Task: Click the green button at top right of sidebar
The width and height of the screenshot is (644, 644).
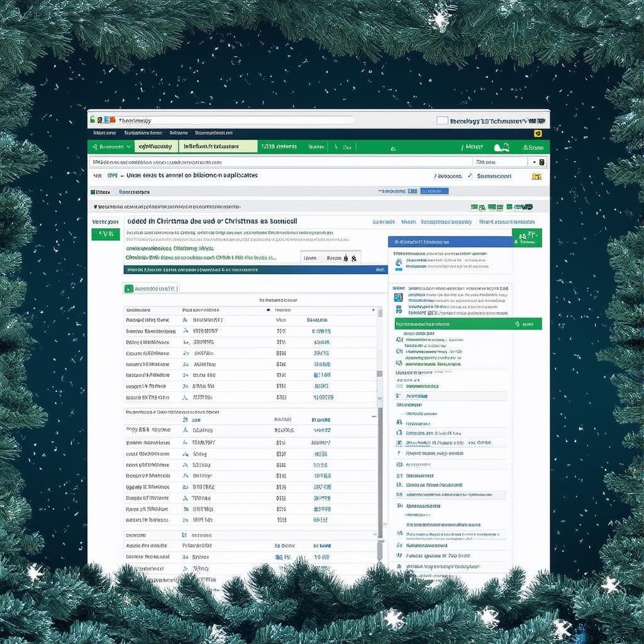Action: [526, 238]
